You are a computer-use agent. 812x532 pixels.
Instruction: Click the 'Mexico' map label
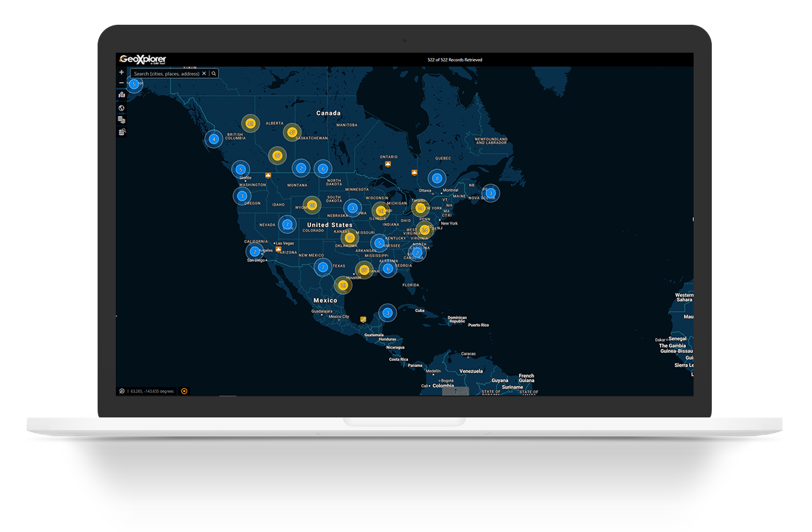pyautogui.click(x=325, y=300)
